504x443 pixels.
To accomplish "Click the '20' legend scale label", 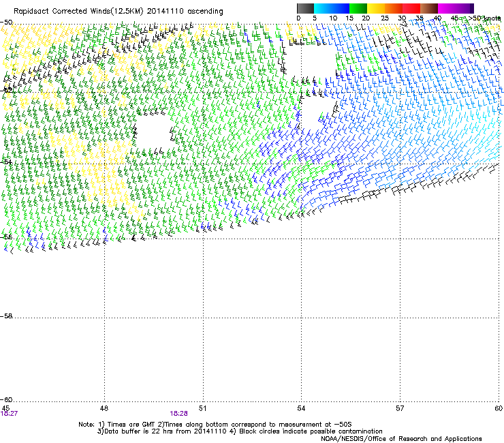I will tap(366, 18).
